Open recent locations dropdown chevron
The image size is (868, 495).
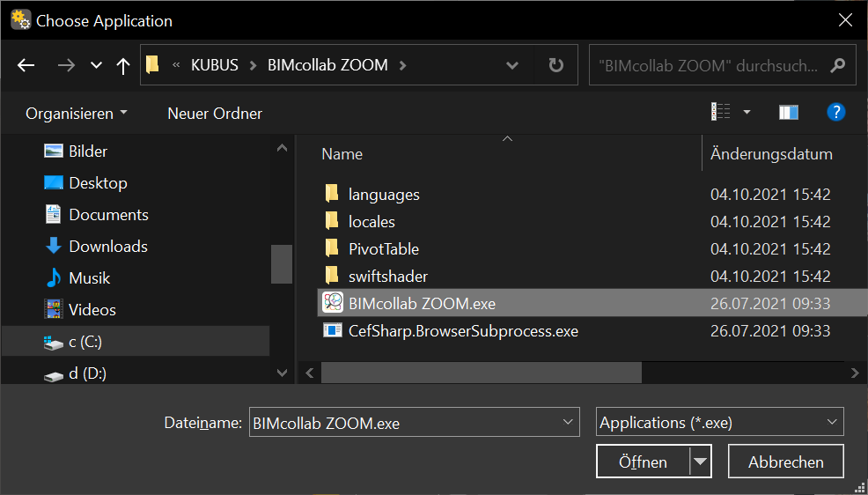[96, 65]
